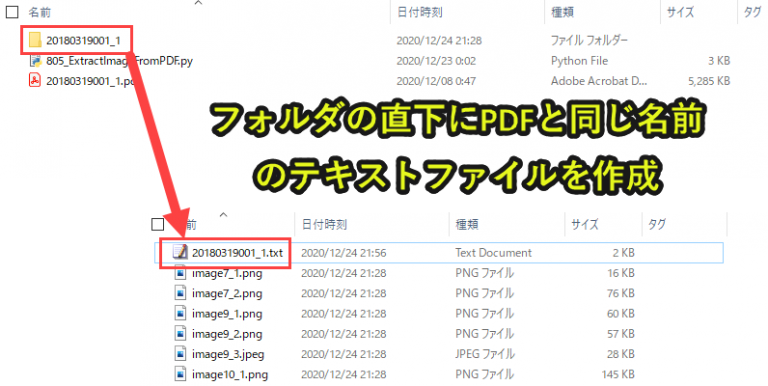The width and height of the screenshot is (768, 386).
Task: Click the ファイル フォルダー type cell
Action: pos(589,40)
